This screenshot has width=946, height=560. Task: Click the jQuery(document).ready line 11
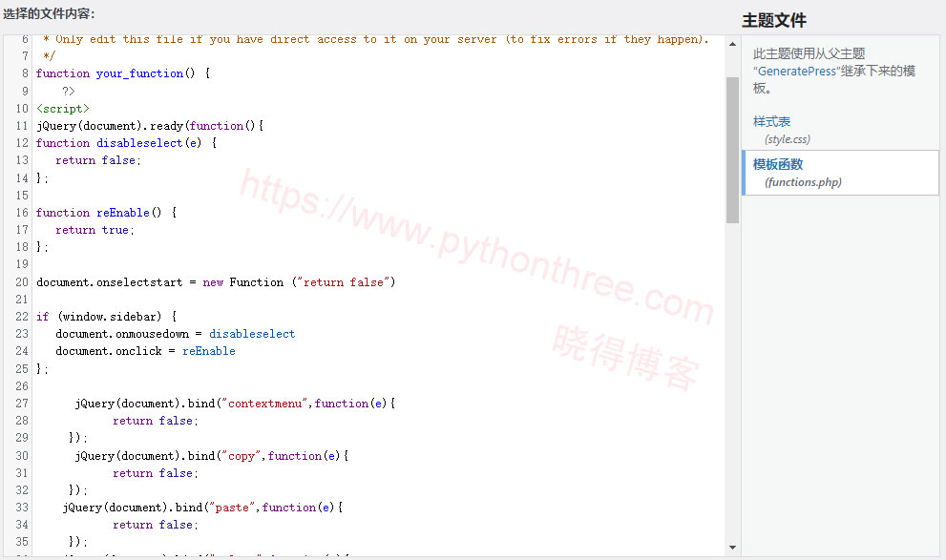click(150, 126)
